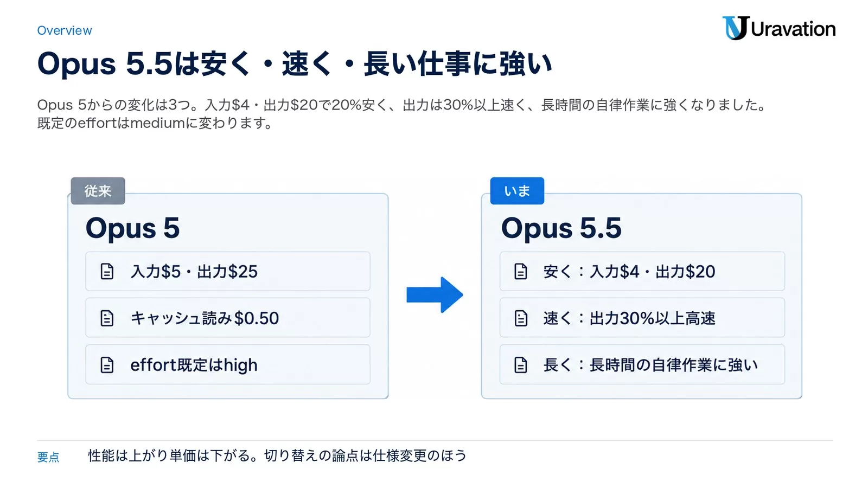Click document icon beside 入力$5・出力$25
Image resolution: width=868 pixels, height=488 pixels.
[107, 272]
